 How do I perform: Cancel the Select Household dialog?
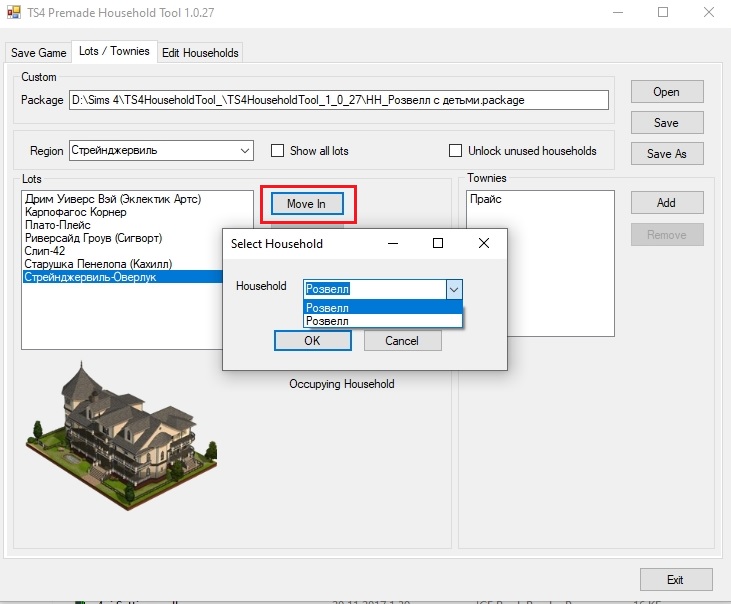[402, 341]
